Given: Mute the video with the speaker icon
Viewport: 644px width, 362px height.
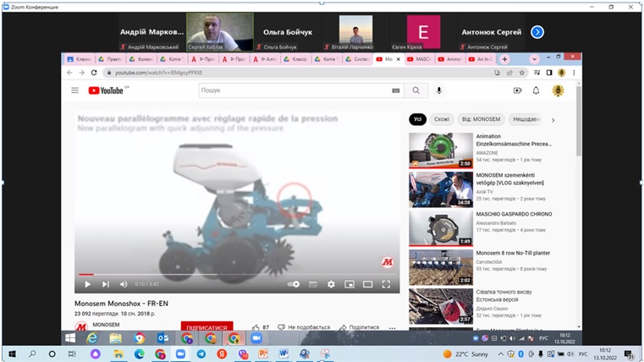Looking at the screenshot, I should (x=124, y=284).
